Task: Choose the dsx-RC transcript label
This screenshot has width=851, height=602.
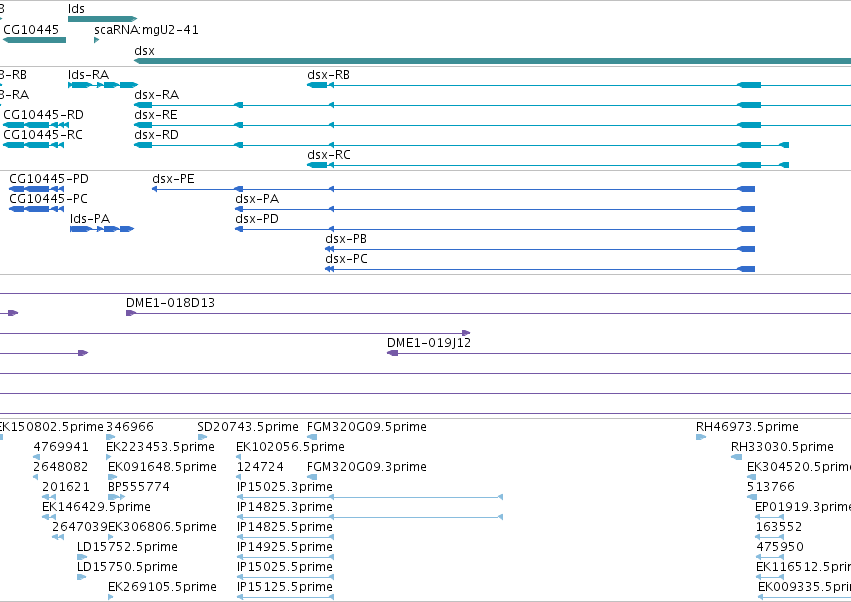Action: pyautogui.click(x=329, y=155)
